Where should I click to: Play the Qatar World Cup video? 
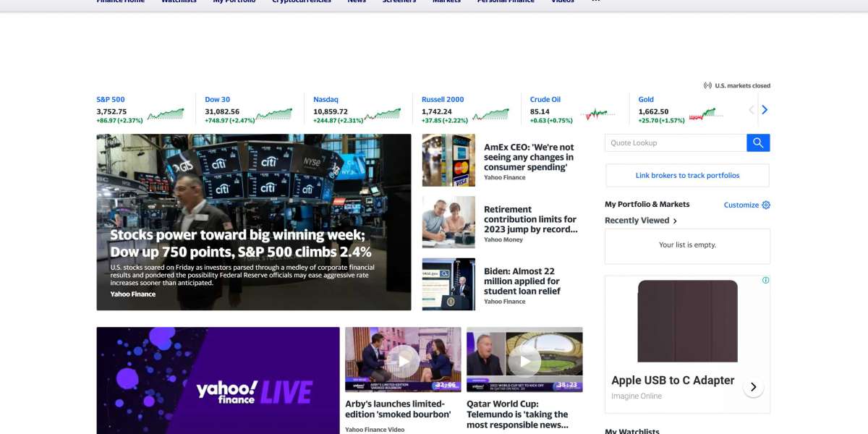524,359
